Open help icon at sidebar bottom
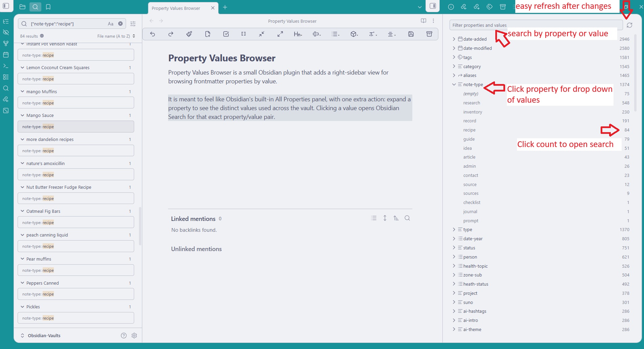This screenshot has height=349, width=644. click(124, 335)
